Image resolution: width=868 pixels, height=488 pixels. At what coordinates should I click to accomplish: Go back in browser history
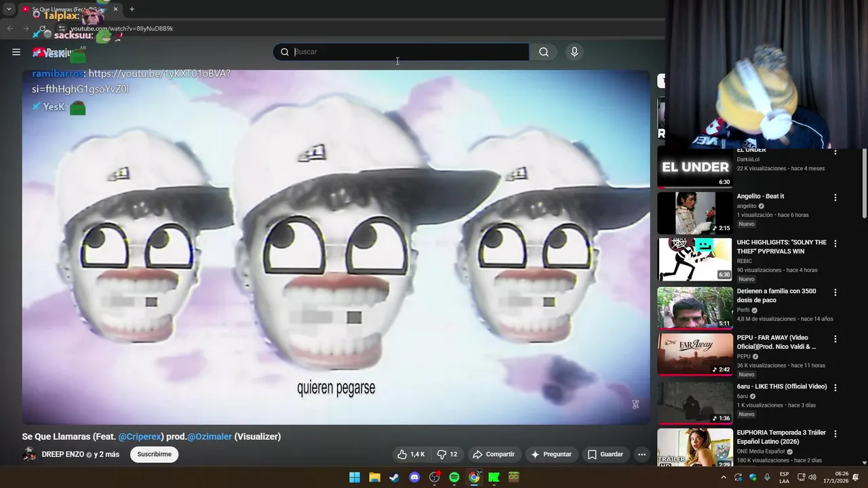(9, 28)
